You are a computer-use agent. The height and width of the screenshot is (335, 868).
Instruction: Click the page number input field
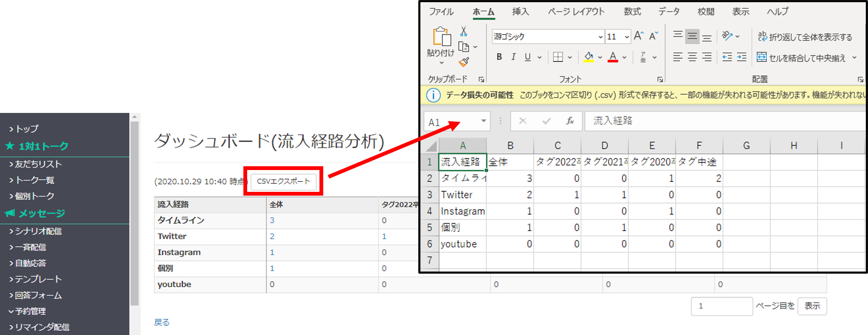[721, 306]
